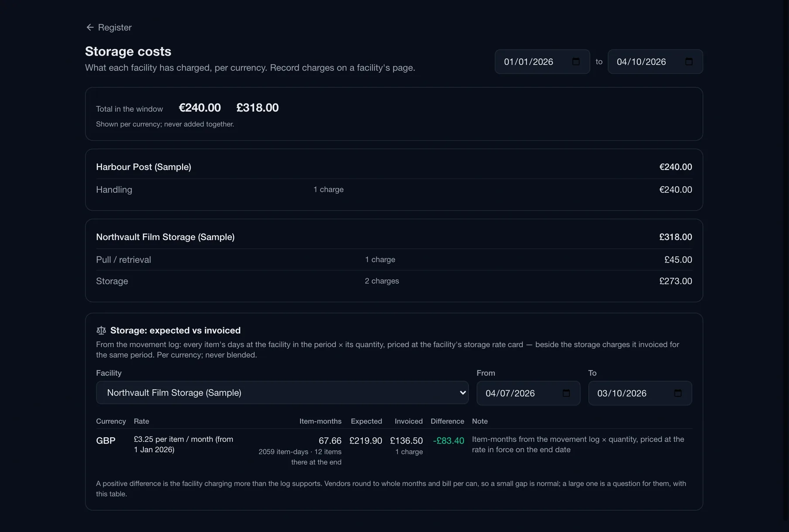The height and width of the screenshot is (532, 789).
Task: Open the Facility dropdown showing Northvault Film Storage
Action: point(282,393)
